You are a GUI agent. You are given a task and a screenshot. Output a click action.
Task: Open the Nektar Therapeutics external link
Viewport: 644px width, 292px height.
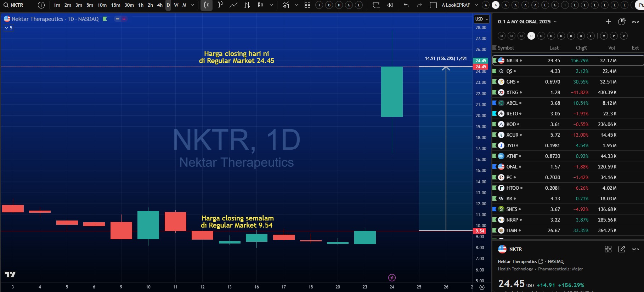[541, 262]
